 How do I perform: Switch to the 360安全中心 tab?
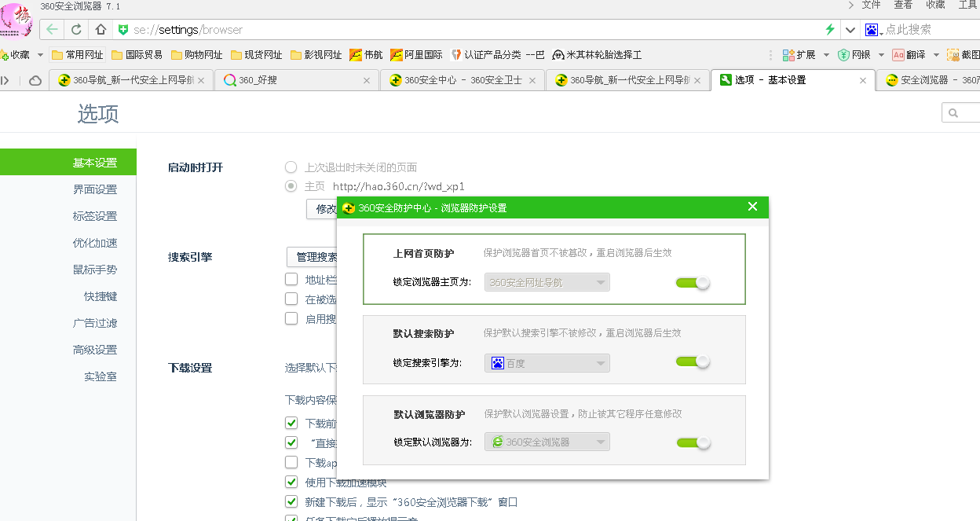[463, 80]
